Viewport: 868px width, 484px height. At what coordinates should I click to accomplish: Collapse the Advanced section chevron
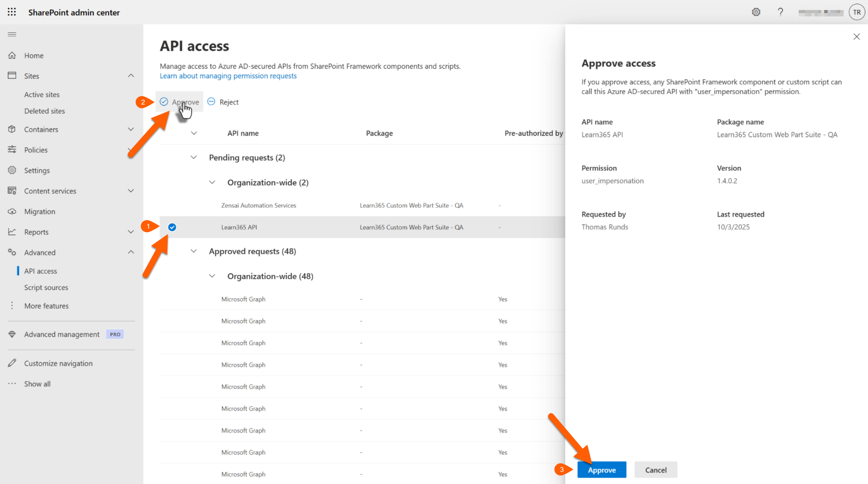pos(131,252)
